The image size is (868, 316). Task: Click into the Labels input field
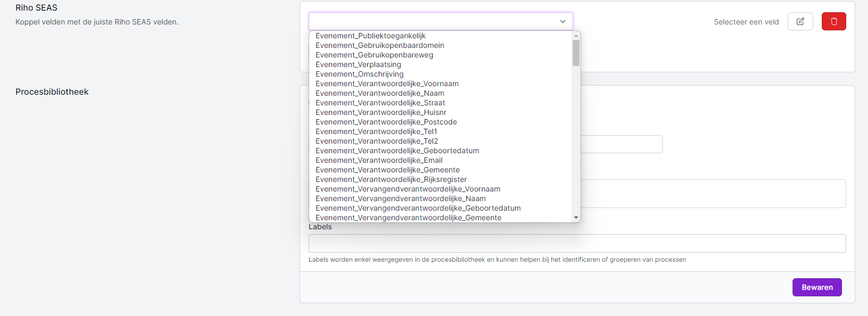tap(577, 243)
